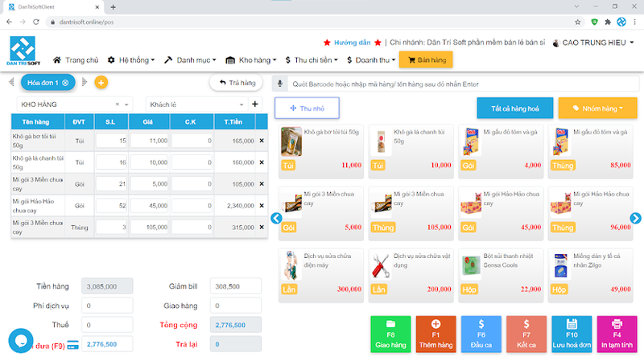Image resolution: width=644 pixels, height=361 pixels.
Task: Click the microphone voice search icon
Action: coord(279,84)
